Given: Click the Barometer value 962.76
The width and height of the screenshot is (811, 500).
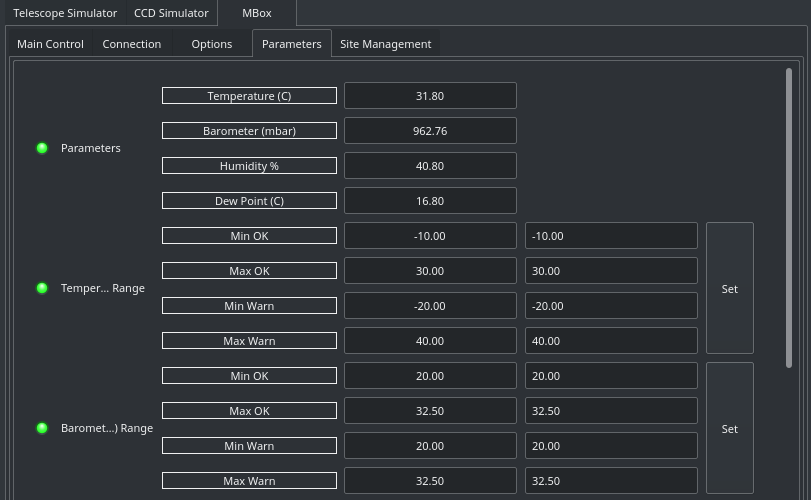Looking at the screenshot, I should click(x=430, y=131).
